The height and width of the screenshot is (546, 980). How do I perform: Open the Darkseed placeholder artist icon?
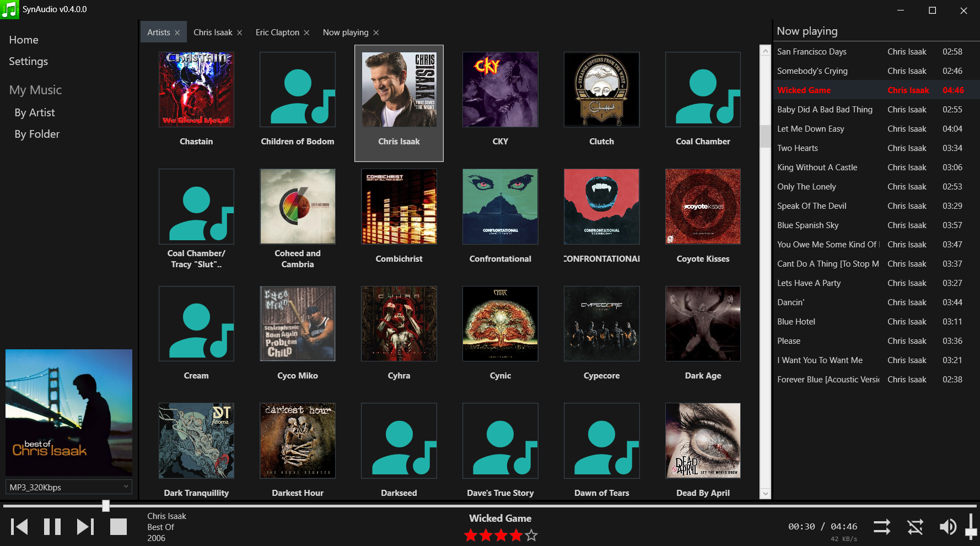click(x=399, y=441)
